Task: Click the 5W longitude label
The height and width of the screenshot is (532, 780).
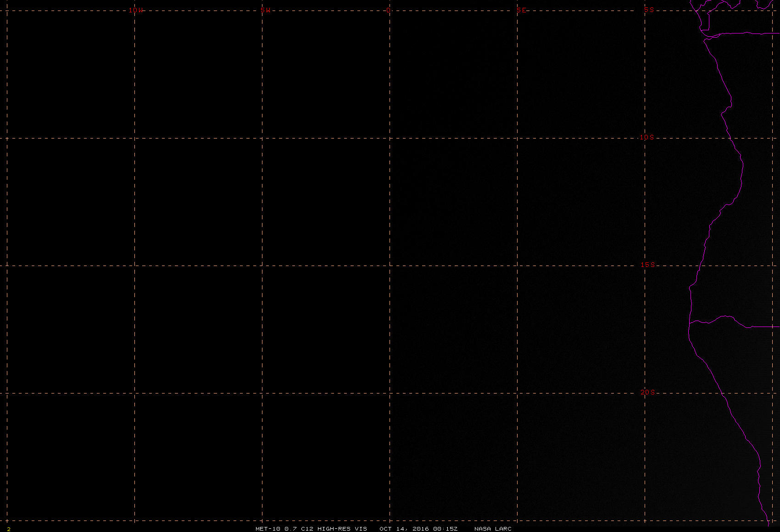Action: click(x=266, y=10)
